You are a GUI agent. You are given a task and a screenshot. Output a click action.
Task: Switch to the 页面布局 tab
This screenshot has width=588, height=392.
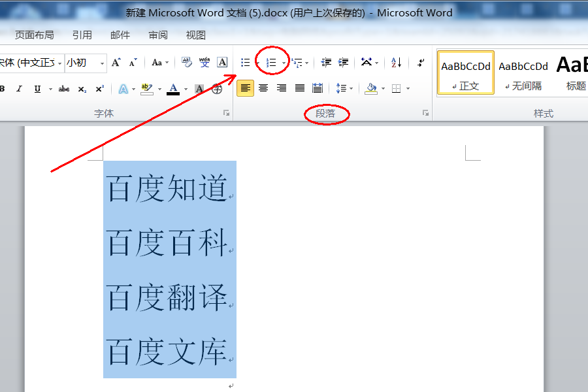tap(35, 35)
